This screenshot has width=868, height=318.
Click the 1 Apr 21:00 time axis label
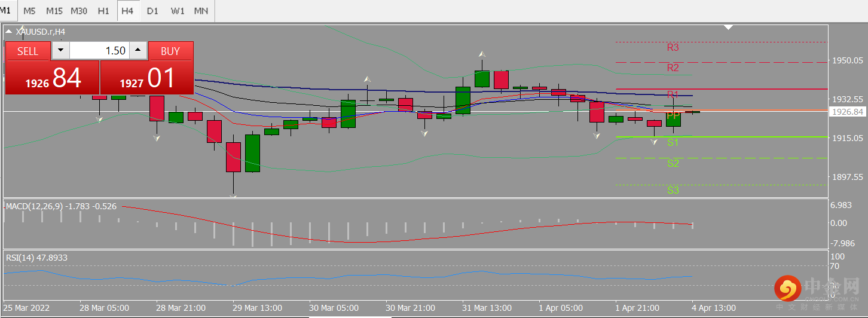tap(637, 308)
